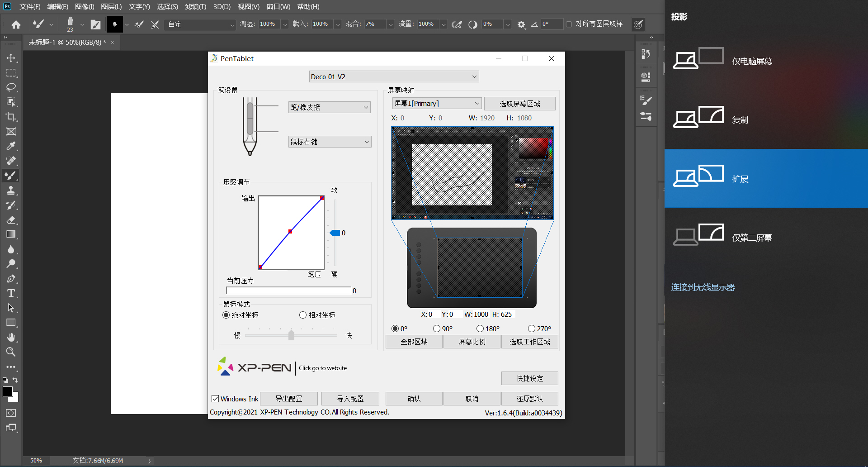Open the Deco 01 V2 device dropdown

(394, 76)
